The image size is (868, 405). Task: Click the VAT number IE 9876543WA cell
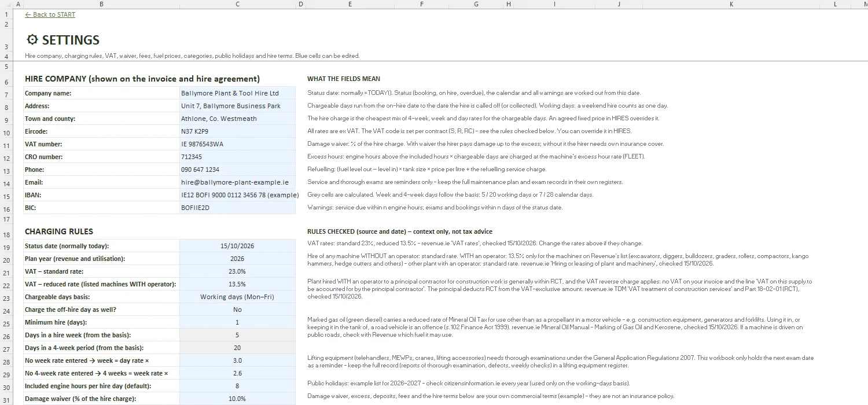tap(237, 144)
